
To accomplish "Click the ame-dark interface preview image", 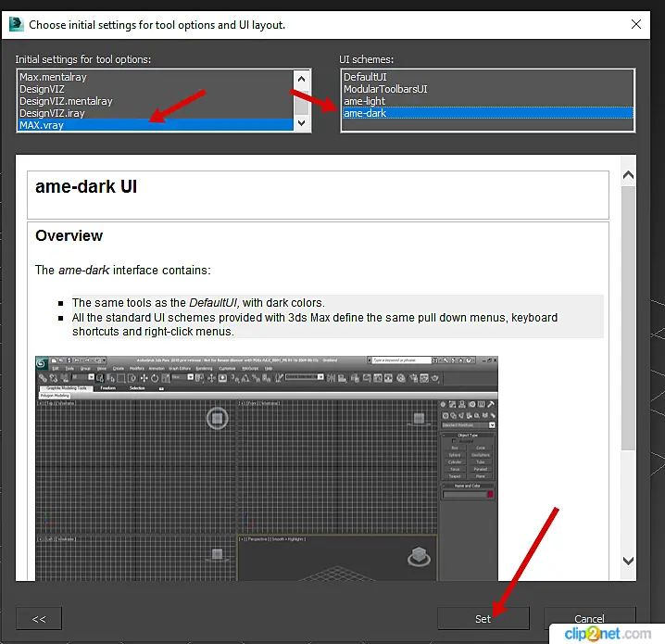I will [267, 468].
